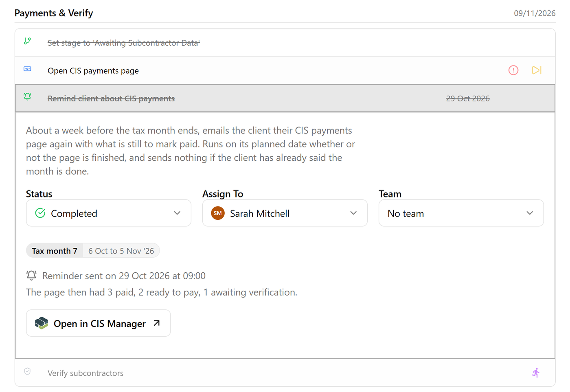Click the red alert circle icon
570x392 pixels.
click(513, 70)
